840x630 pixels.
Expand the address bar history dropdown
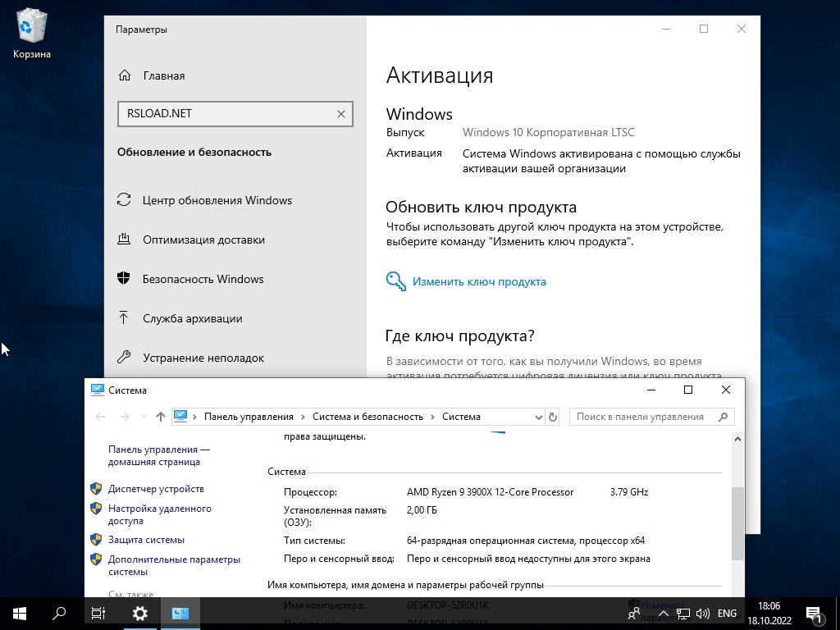(538, 417)
